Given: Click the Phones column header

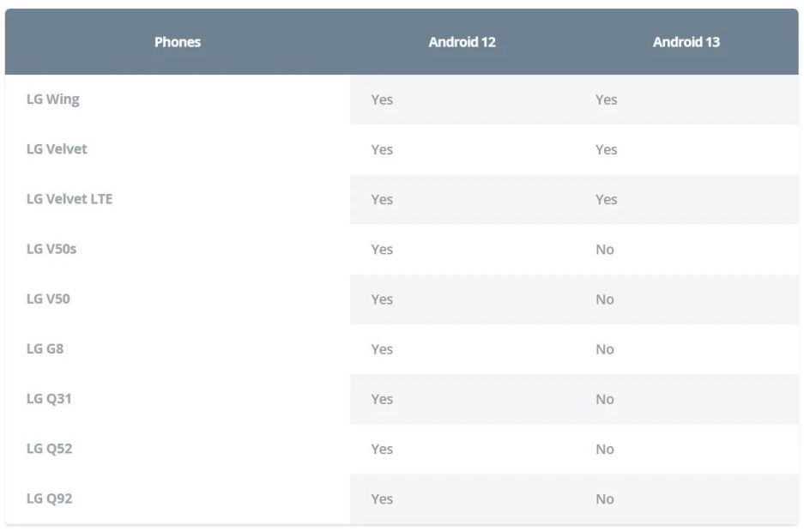Looking at the screenshot, I should point(178,42).
